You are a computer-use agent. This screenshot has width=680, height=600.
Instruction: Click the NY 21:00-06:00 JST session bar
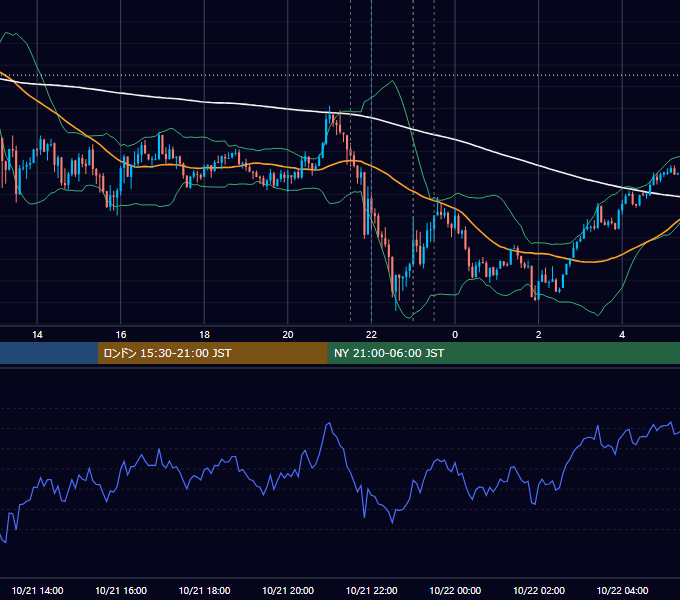(503, 353)
